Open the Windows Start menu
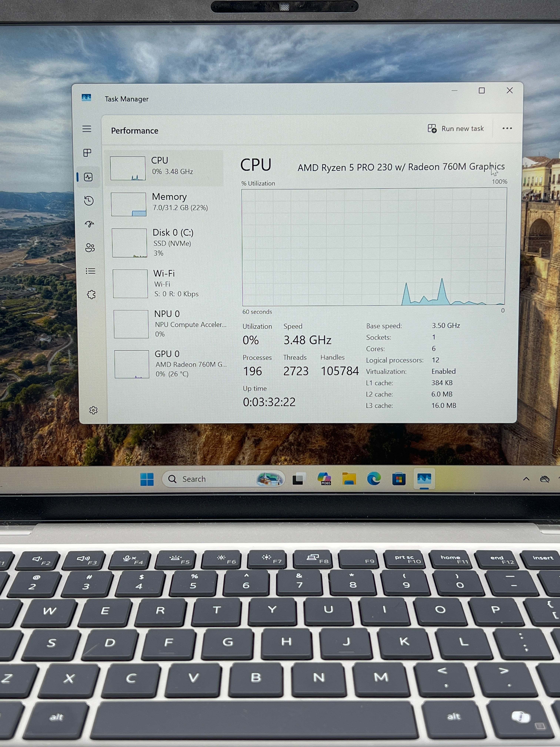The image size is (560, 747). click(147, 479)
